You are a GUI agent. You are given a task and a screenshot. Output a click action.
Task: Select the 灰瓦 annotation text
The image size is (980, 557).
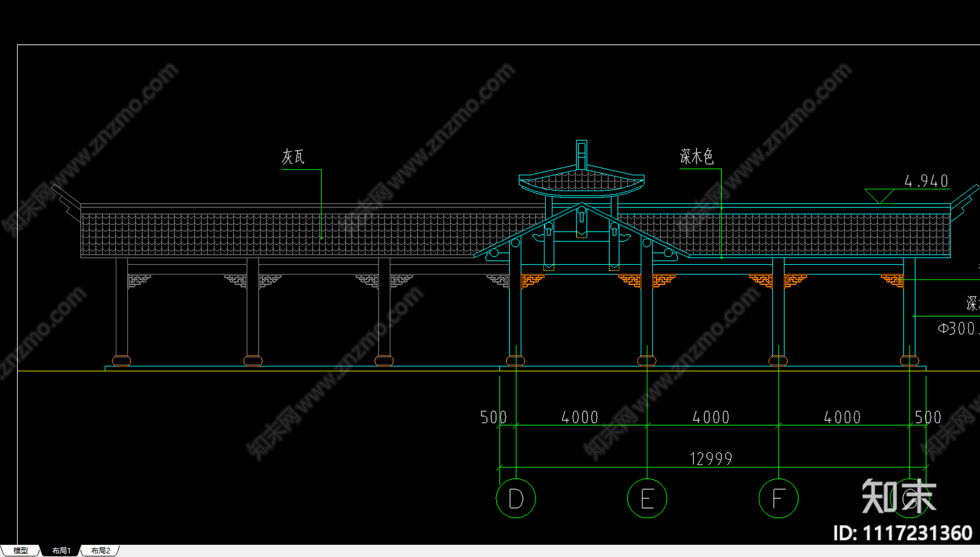coord(293,157)
